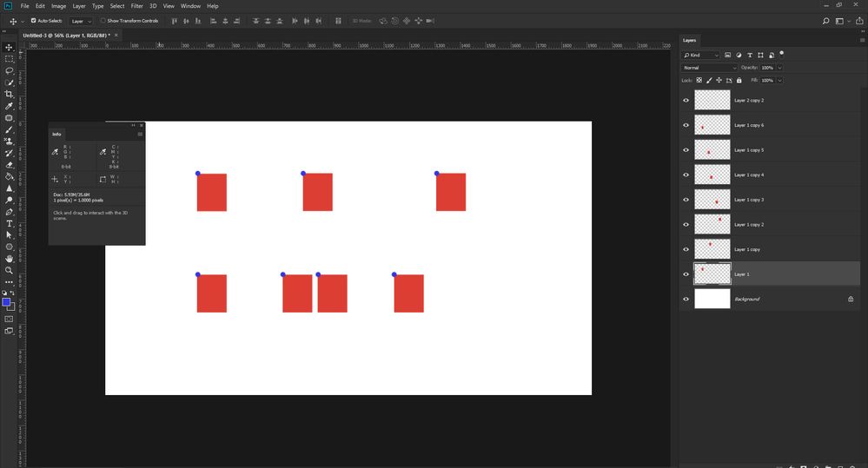Image resolution: width=868 pixels, height=468 pixels.
Task: Toggle the Auto-Select checkbox
Action: tap(33, 21)
